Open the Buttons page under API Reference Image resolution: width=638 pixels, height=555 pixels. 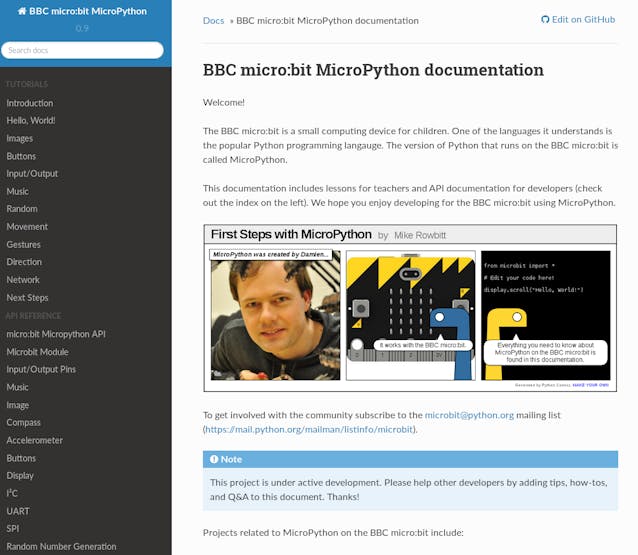click(x=21, y=458)
